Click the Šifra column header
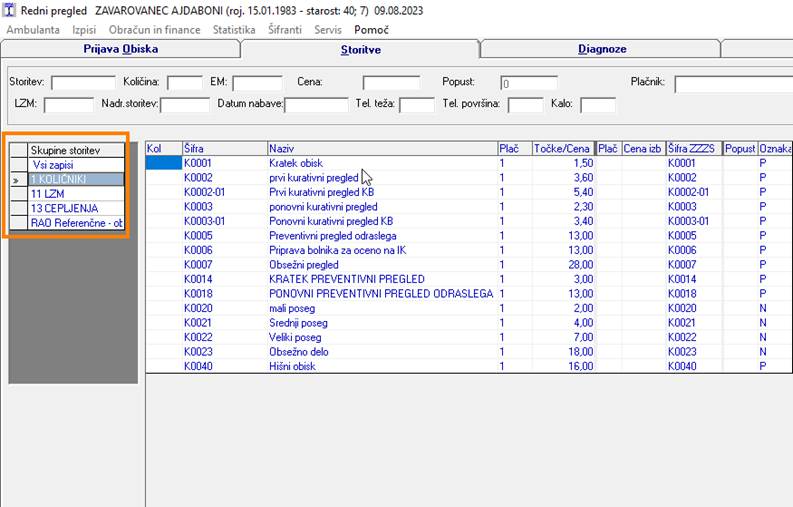The height and width of the screenshot is (507, 793). 224,149
